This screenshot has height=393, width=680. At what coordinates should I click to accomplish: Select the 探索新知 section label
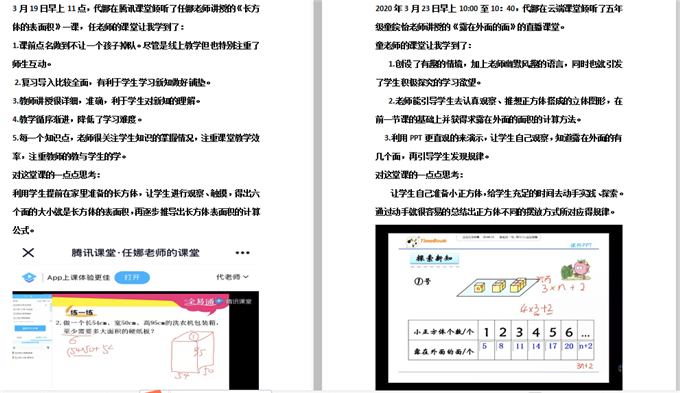[x=435, y=259]
